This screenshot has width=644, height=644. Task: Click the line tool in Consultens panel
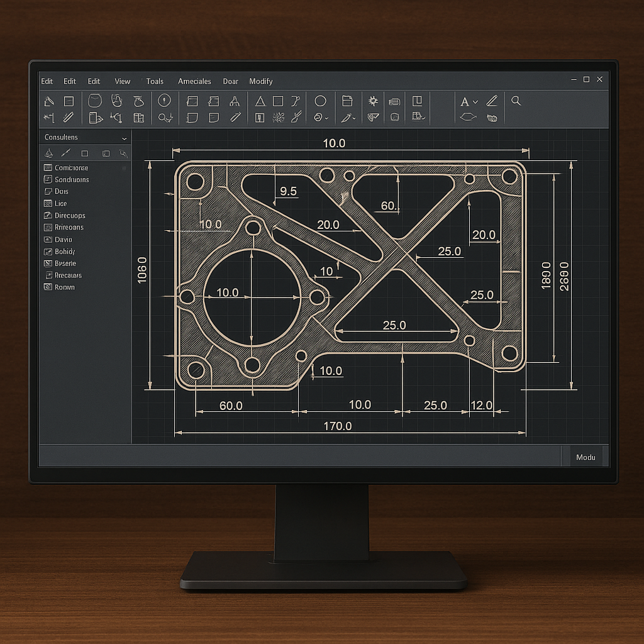pyautogui.click(x=65, y=153)
